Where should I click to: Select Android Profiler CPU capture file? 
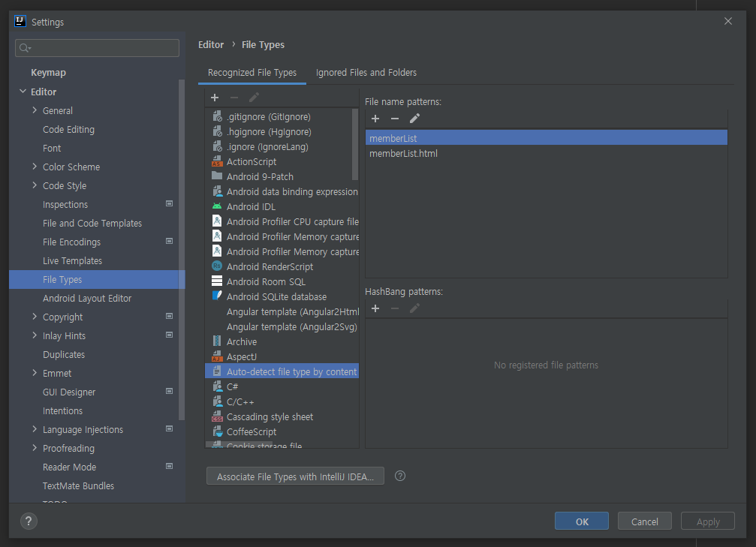[282, 221]
